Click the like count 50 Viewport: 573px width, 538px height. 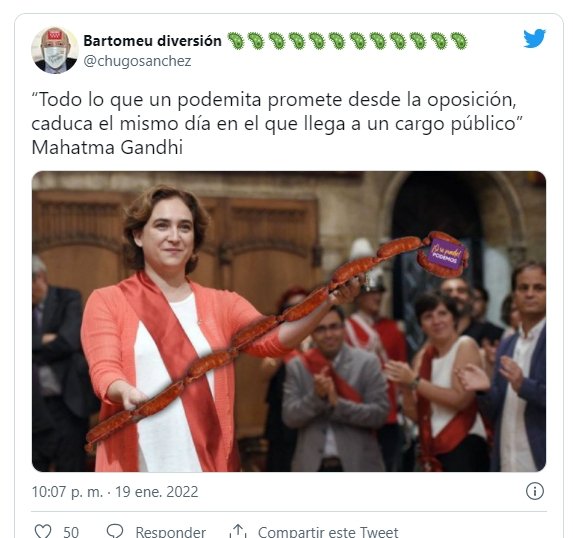[x=71, y=532]
